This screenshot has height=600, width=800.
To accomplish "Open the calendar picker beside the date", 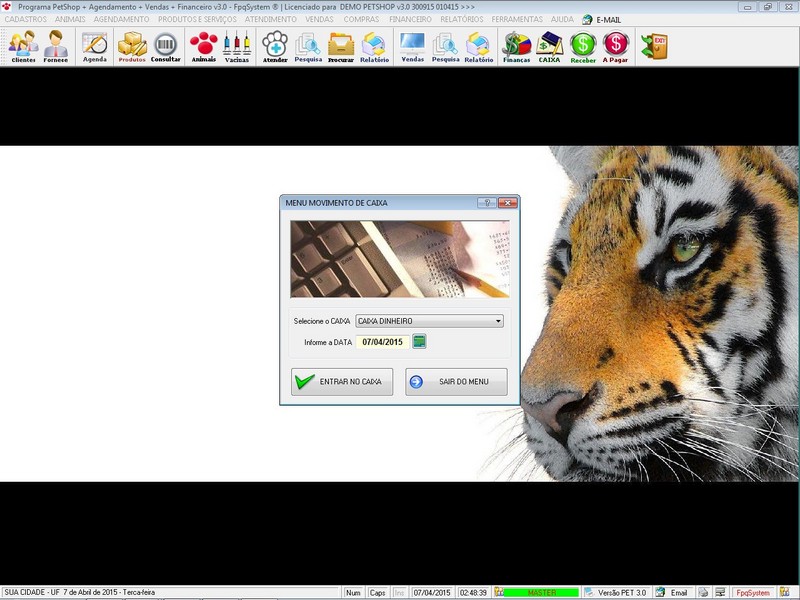I will coord(419,342).
